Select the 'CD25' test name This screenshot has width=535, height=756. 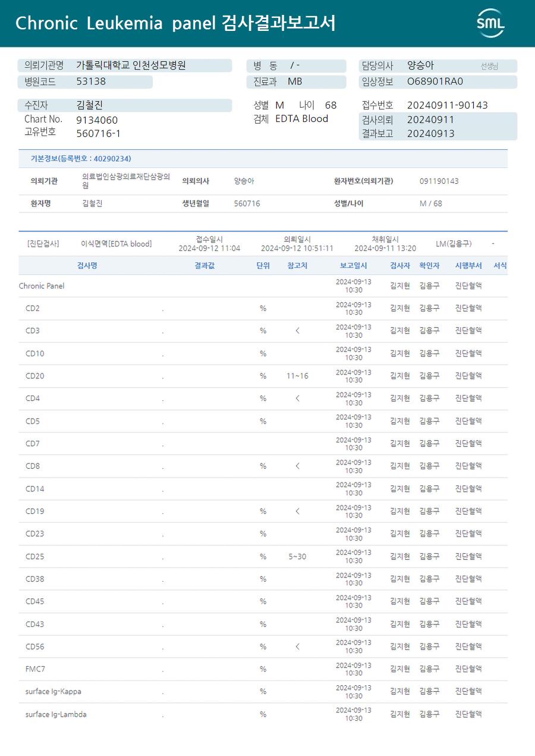(35, 557)
